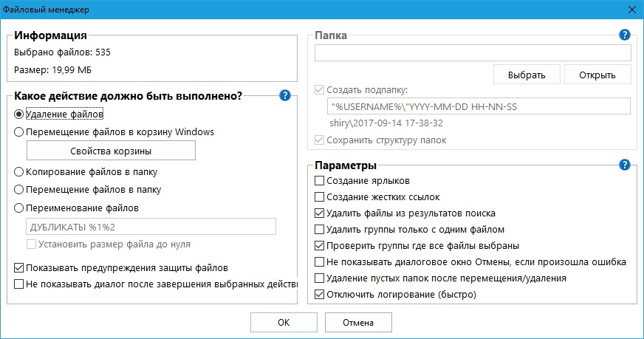Open Свойства корзины button
644x339 pixels.
click(x=111, y=151)
